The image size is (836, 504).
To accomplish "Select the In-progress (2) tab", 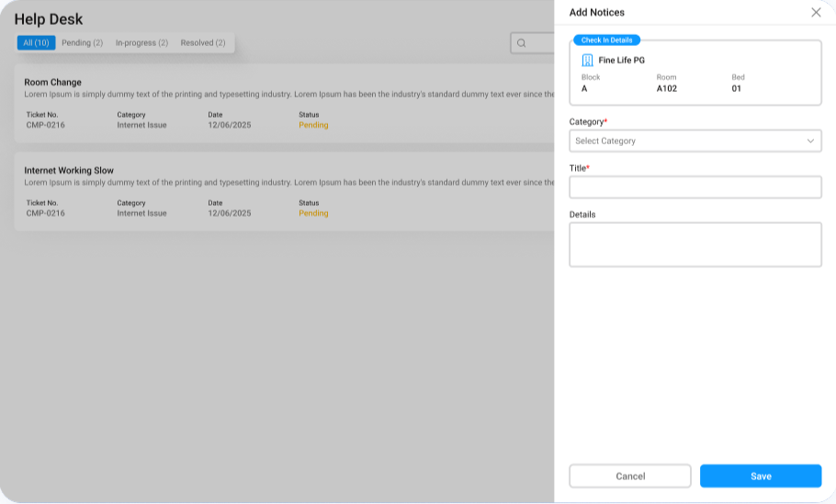I will pyautogui.click(x=141, y=43).
